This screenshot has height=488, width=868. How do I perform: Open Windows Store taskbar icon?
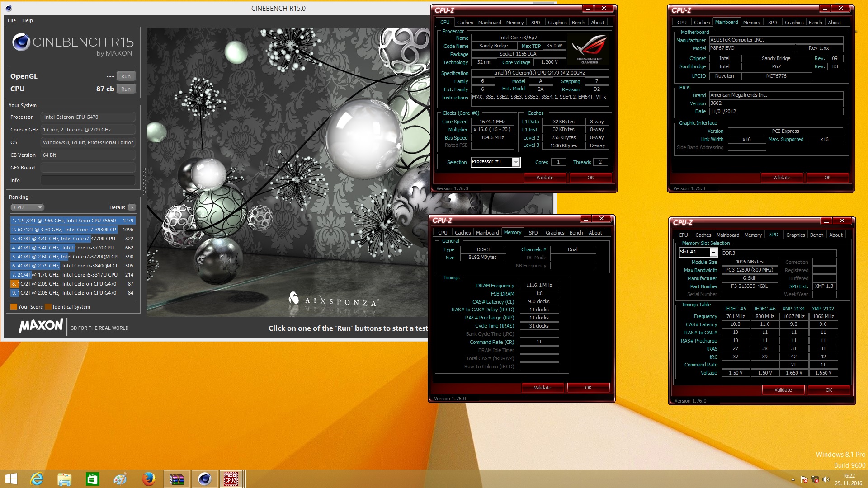(x=93, y=479)
